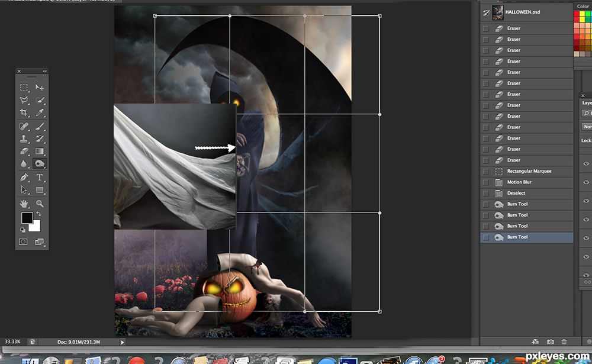Viewport: 592px width, 364px height.
Task: Click the link layers icon in Layers panel
Action: click(x=587, y=282)
